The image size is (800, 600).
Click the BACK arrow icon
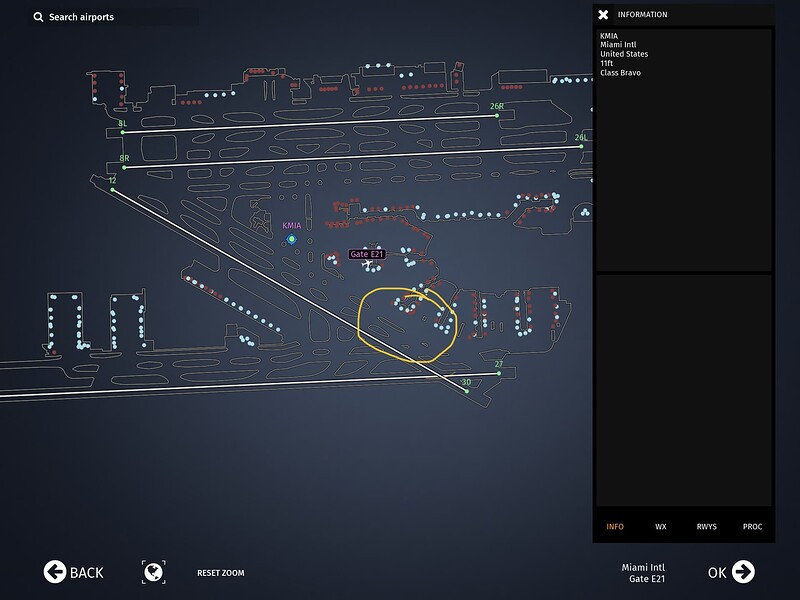point(55,572)
